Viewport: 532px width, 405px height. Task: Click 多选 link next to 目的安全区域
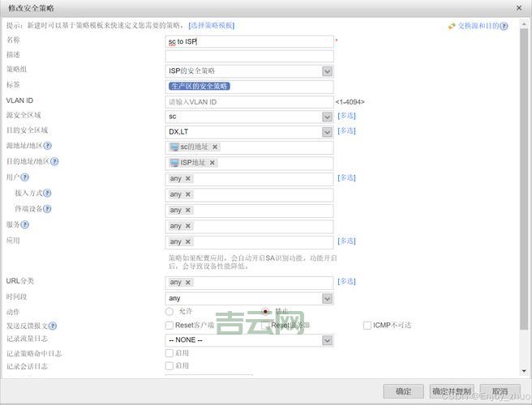346,130
